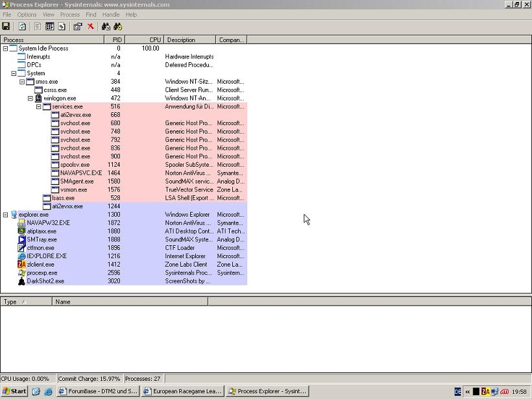Click the network connection tray icon
The height and width of the screenshot is (399, 532).
pyautogui.click(x=494, y=391)
